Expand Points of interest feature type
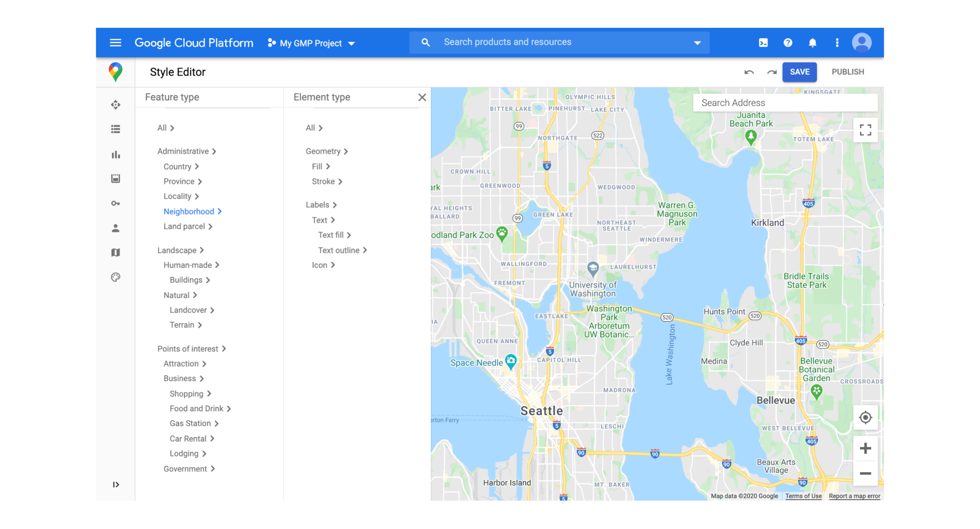This screenshot has height=529, width=980. click(191, 349)
